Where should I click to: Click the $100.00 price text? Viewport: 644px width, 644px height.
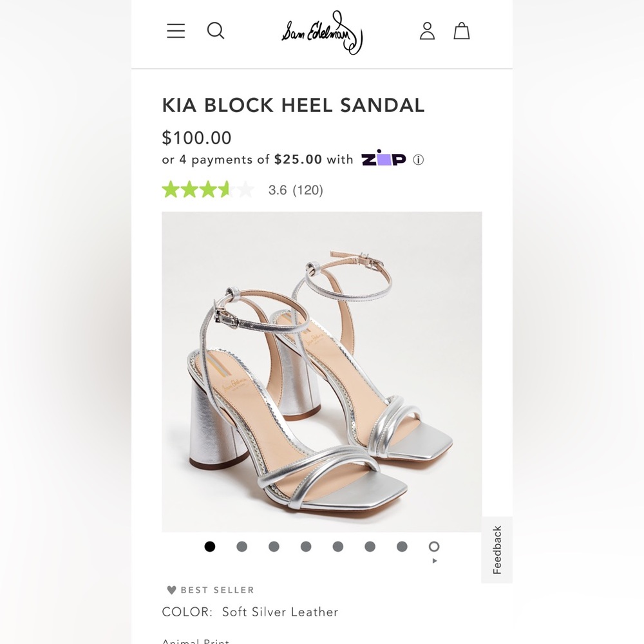coord(197,137)
